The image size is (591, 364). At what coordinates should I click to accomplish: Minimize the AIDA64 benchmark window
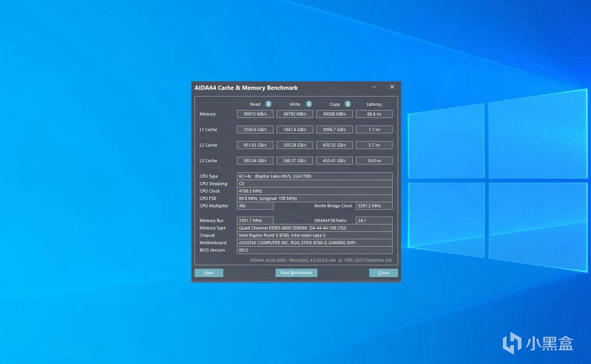[374, 87]
